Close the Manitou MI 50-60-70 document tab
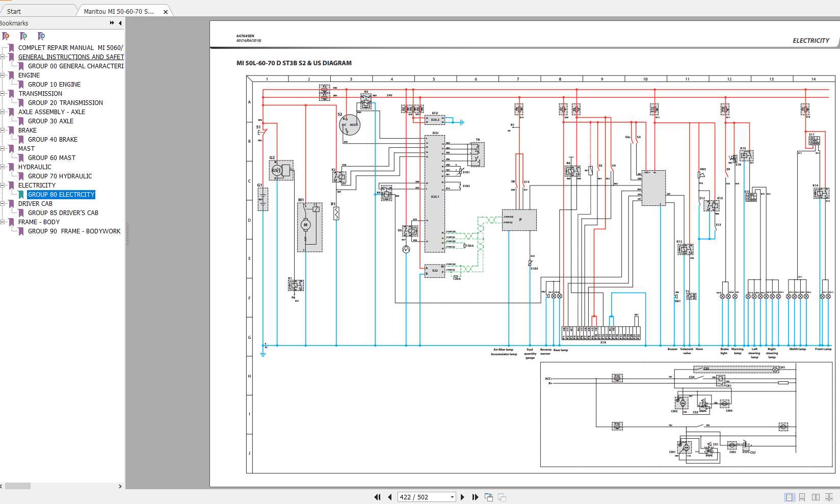840x504 pixels. click(166, 12)
